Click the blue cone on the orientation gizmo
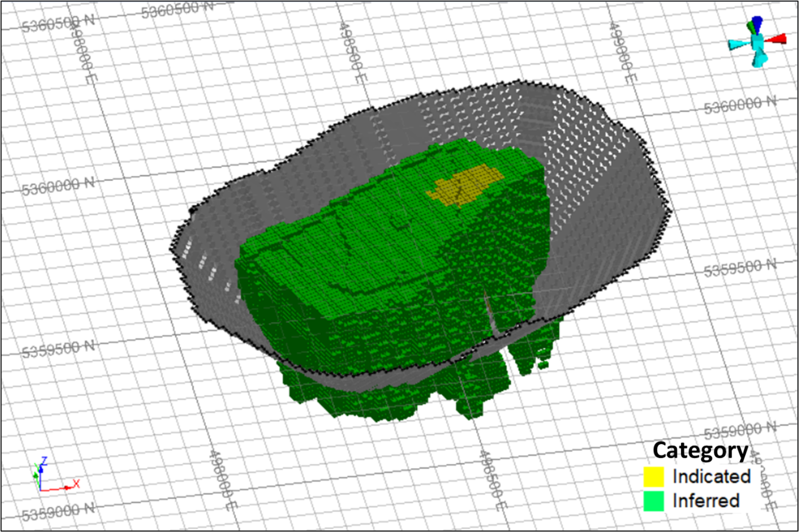The width and height of the screenshot is (799, 532). (756, 24)
